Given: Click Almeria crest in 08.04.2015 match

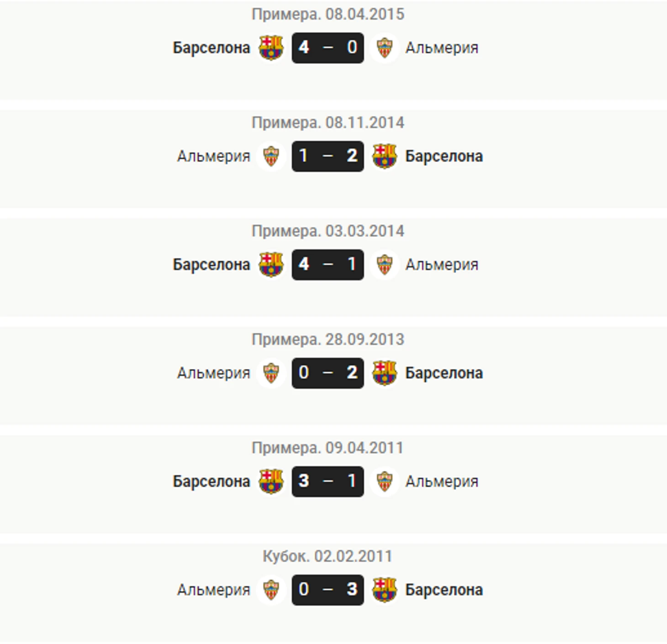Looking at the screenshot, I should pos(384,48).
